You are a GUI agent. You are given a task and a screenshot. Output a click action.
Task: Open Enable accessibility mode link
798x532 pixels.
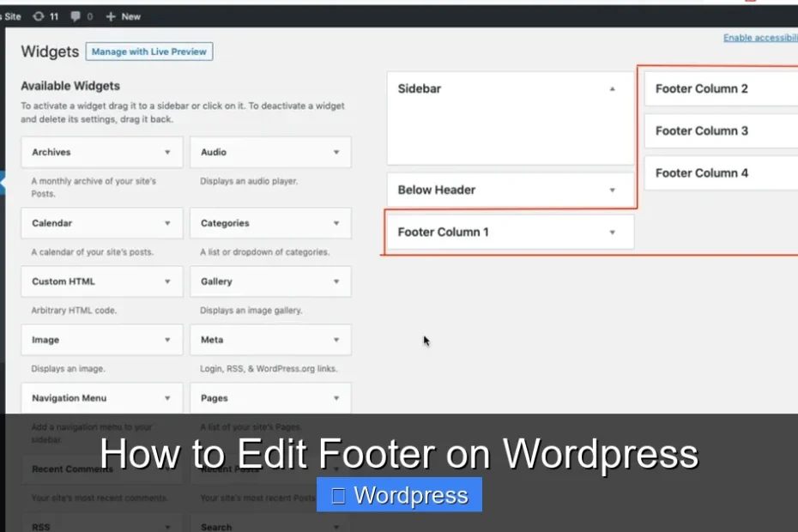click(760, 38)
